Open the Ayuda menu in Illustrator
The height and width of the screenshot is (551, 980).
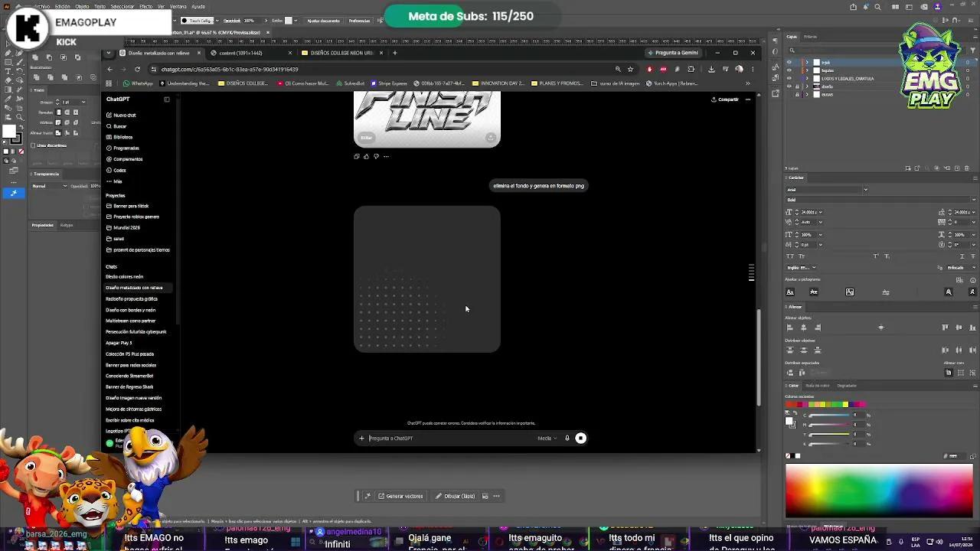tap(198, 6)
